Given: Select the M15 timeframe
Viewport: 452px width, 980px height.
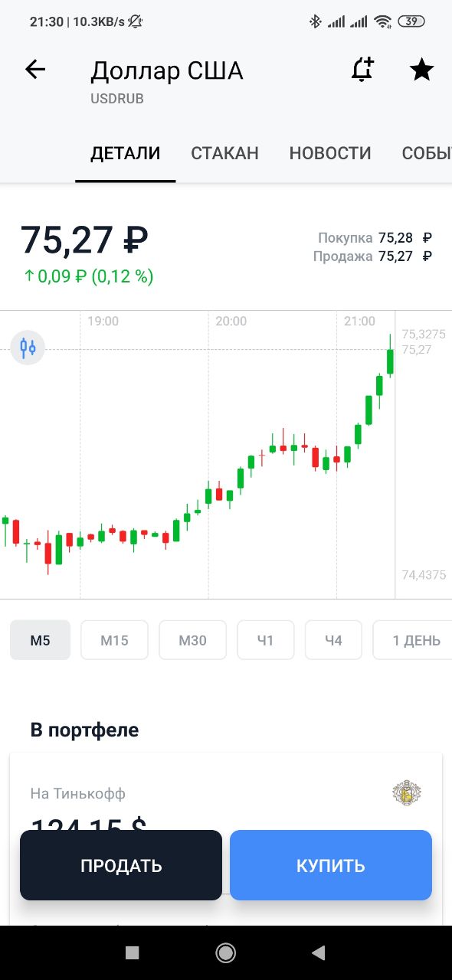Looking at the screenshot, I should point(115,640).
